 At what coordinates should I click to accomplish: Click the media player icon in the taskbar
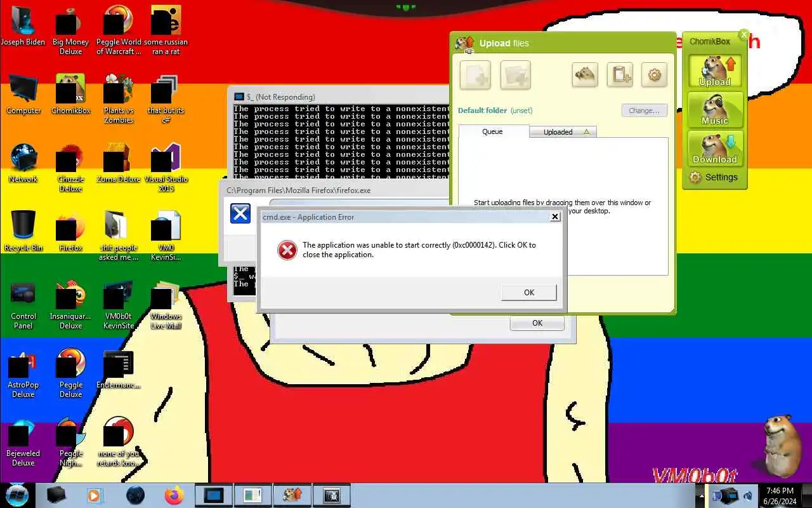[95, 495]
